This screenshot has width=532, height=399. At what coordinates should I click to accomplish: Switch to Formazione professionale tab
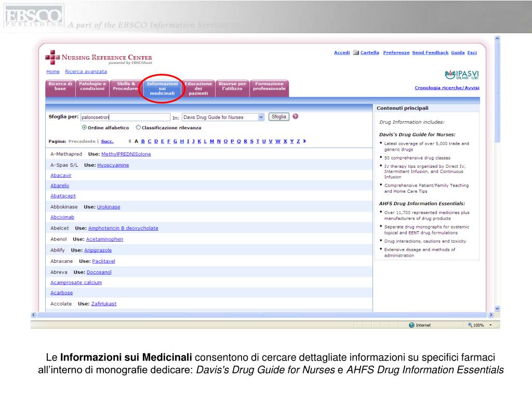pos(270,88)
